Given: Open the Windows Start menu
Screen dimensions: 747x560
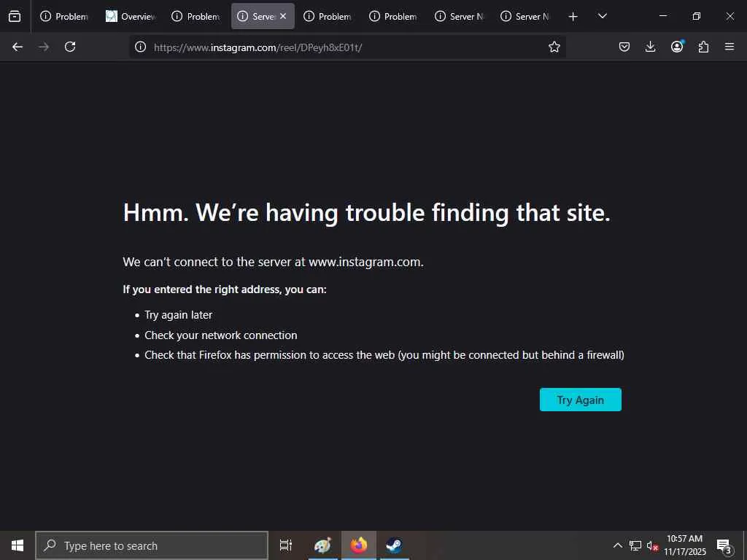Looking at the screenshot, I should click(18, 545).
